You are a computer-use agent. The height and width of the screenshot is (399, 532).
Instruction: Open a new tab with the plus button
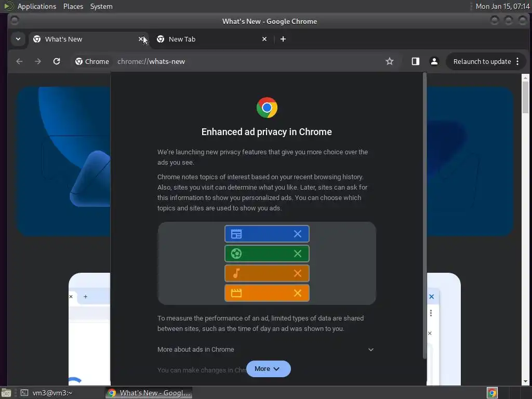tap(283, 39)
